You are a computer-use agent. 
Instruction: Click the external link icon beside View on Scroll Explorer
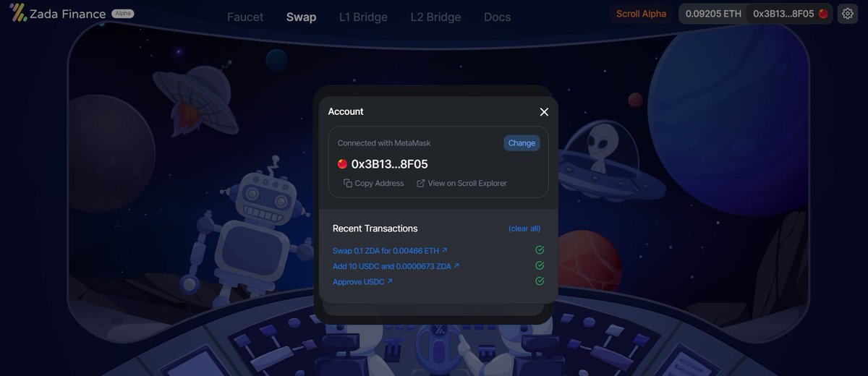(421, 184)
